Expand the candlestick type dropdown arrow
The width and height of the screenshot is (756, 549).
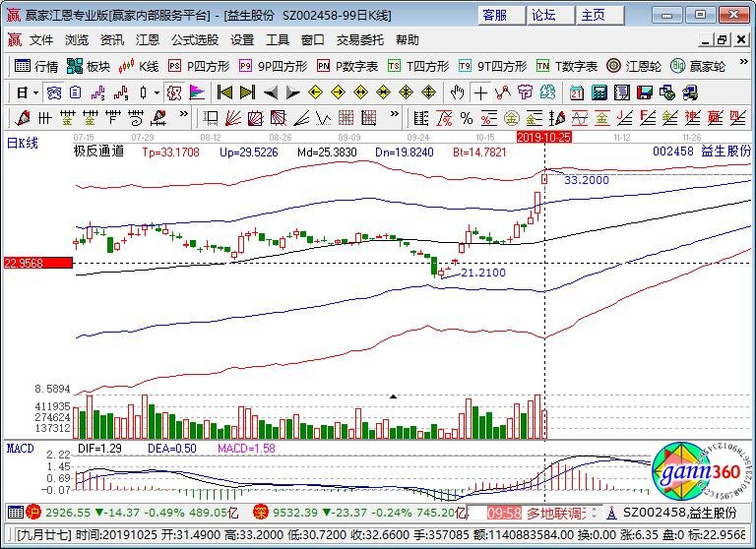click(157, 92)
